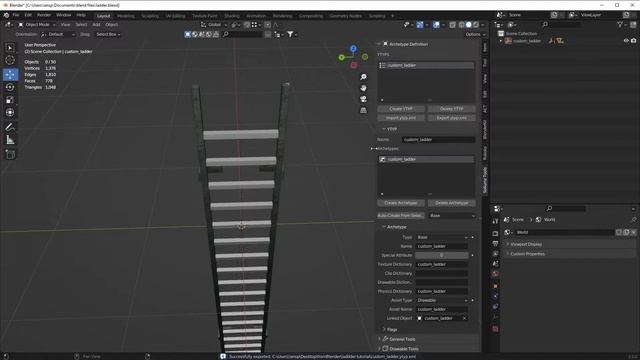The height and width of the screenshot is (360, 640).
Task: Click the YTYP Name input field
Action: click(438, 140)
